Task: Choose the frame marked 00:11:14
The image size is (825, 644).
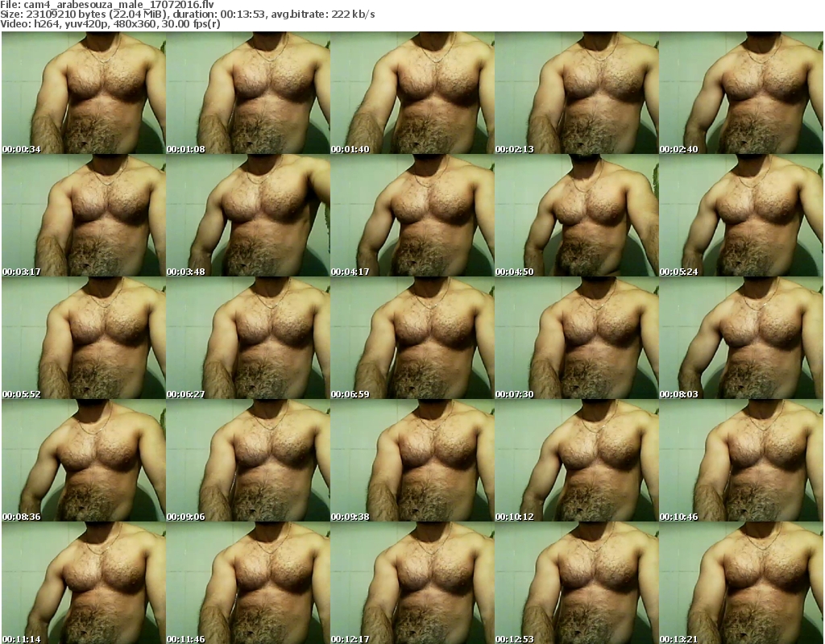Action: [84, 583]
